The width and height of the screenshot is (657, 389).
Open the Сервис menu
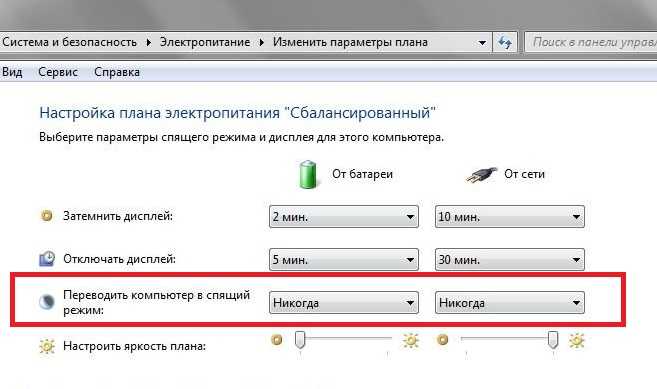58,72
